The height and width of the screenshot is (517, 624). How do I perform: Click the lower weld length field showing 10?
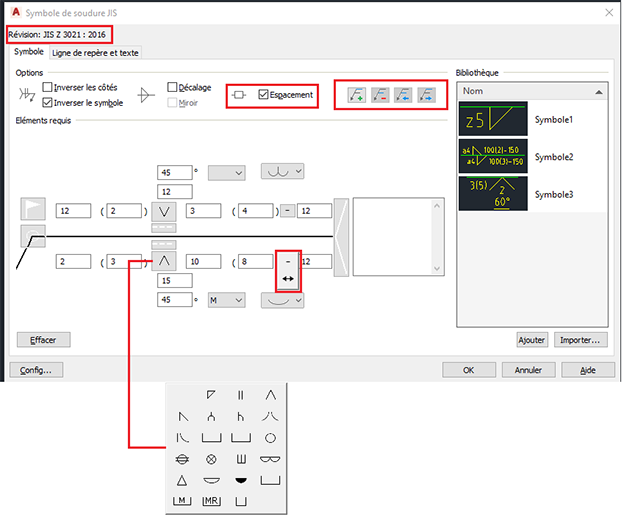pyautogui.click(x=203, y=261)
